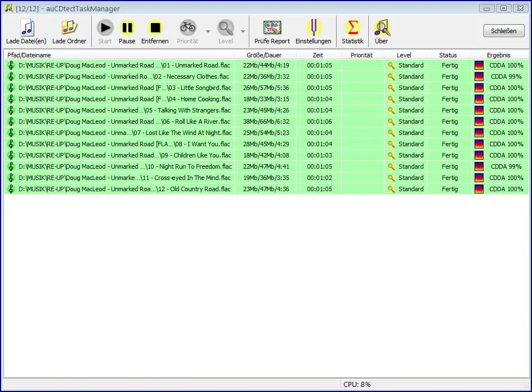Click the level magnifier icon in 01 - Unmarked Road row
This screenshot has height=392, width=532.
(x=391, y=65)
